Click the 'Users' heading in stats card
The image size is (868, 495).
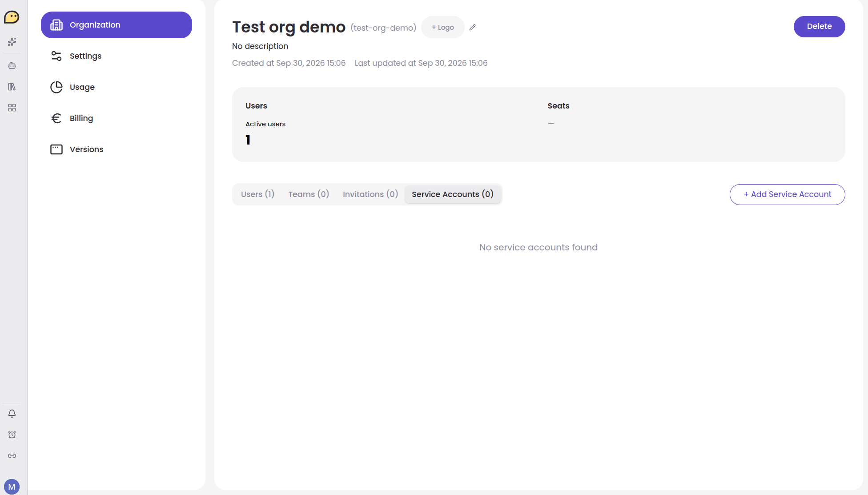click(256, 106)
